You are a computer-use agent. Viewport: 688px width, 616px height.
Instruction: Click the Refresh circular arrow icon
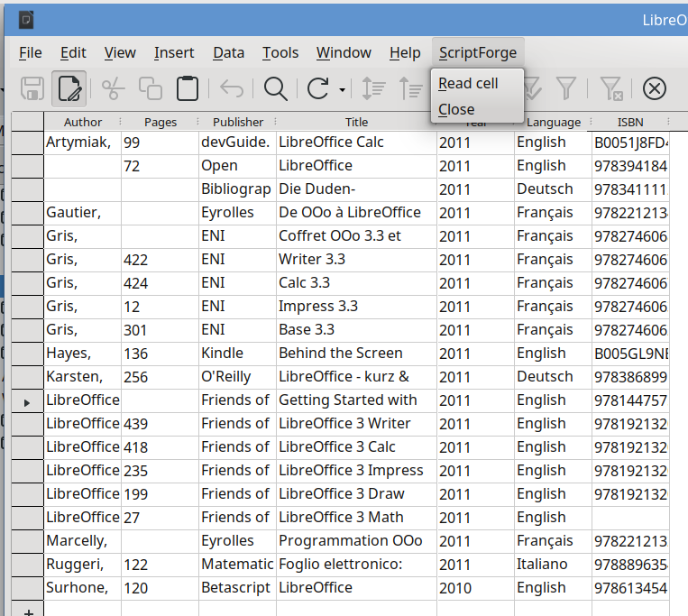(x=318, y=88)
